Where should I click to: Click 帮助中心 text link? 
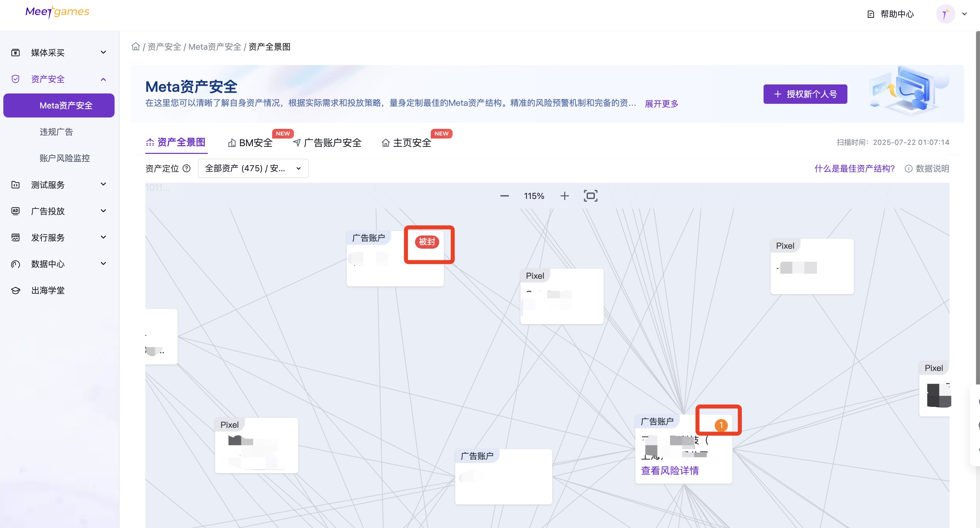tap(897, 14)
